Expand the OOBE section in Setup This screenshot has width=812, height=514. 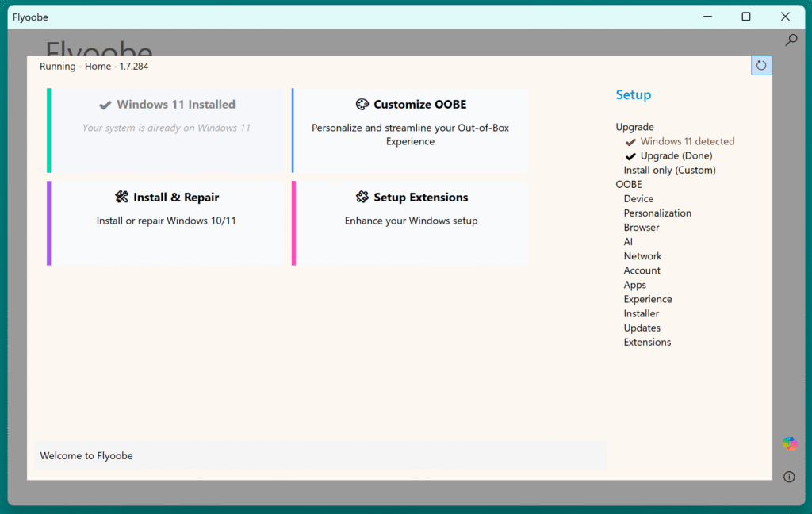pyautogui.click(x=629, y=184)
